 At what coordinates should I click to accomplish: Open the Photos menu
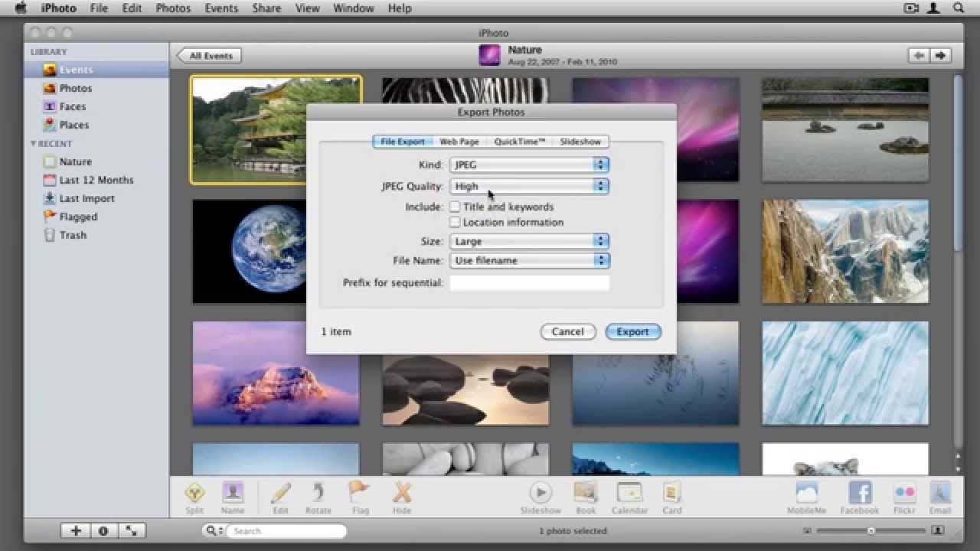tap(173, 8)
